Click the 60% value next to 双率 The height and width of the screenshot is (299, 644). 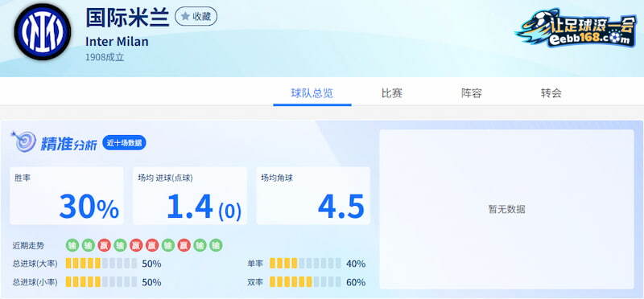click(x=356, y=283)
